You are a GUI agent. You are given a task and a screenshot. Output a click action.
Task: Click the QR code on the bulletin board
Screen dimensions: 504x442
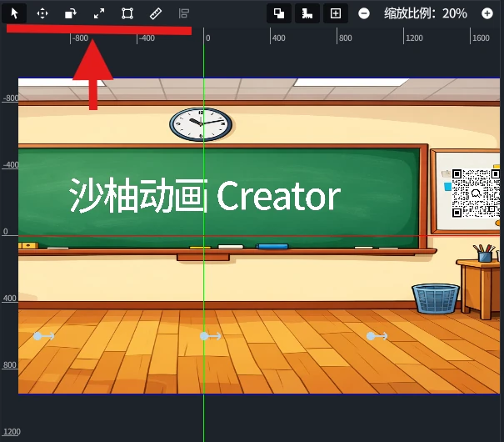[476, 193]
